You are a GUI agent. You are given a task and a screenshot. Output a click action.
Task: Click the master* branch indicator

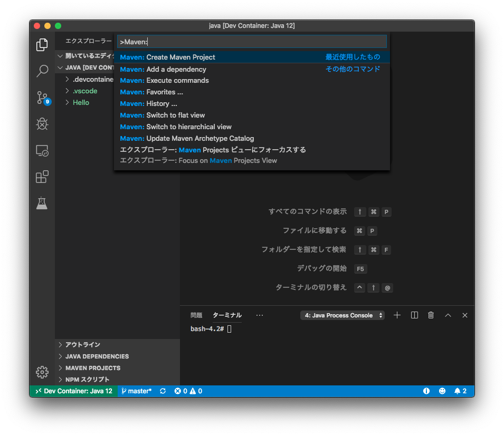coord(136,391)
